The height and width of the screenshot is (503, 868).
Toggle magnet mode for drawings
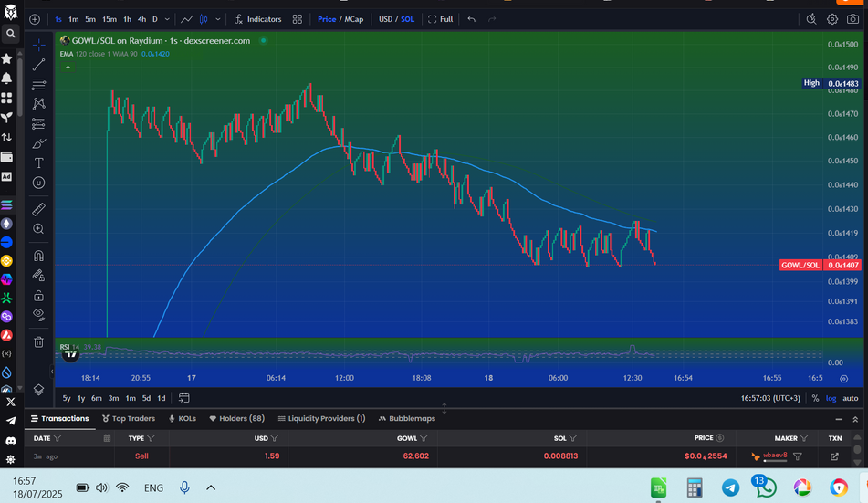[x=38, y=256]
